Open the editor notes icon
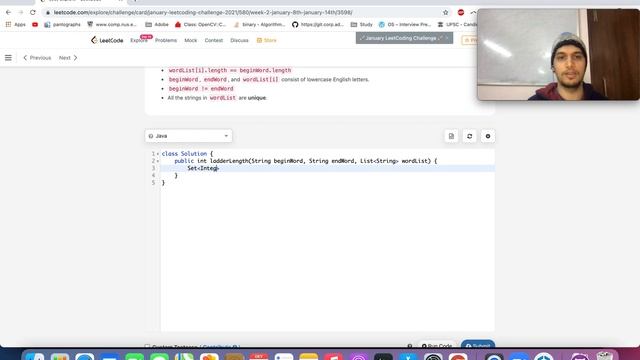This screenshot has width=640, height=360. [x=451, y=136]
